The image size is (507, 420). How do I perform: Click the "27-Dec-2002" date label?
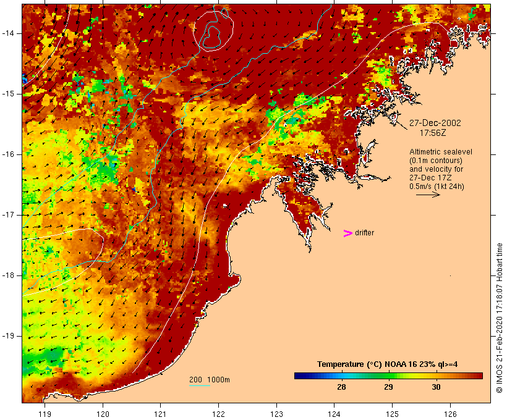point(435,123)
